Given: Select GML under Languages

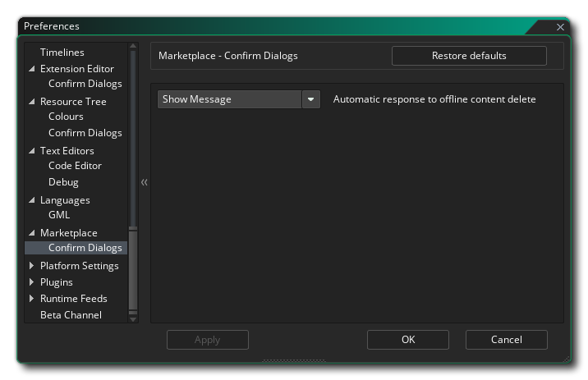Looking at the screenshot, I should 59,215.
